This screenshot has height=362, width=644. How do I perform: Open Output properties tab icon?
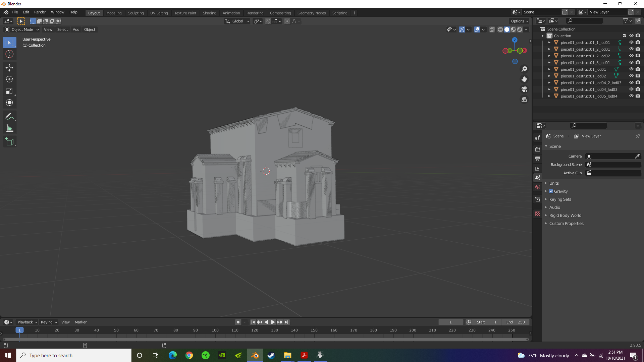pos(538,159)
